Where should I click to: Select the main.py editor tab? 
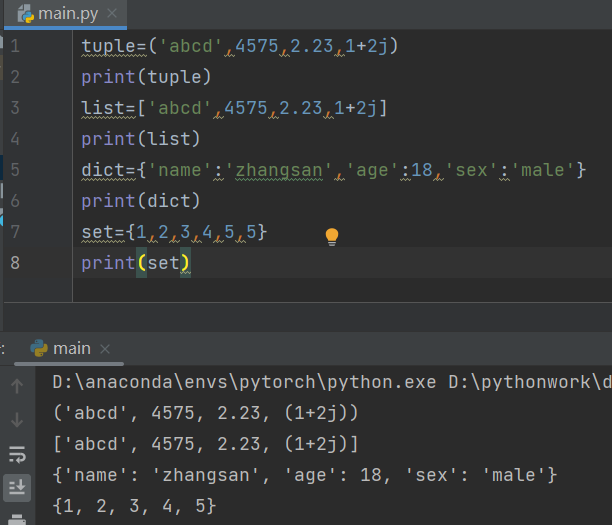[65, 14]
